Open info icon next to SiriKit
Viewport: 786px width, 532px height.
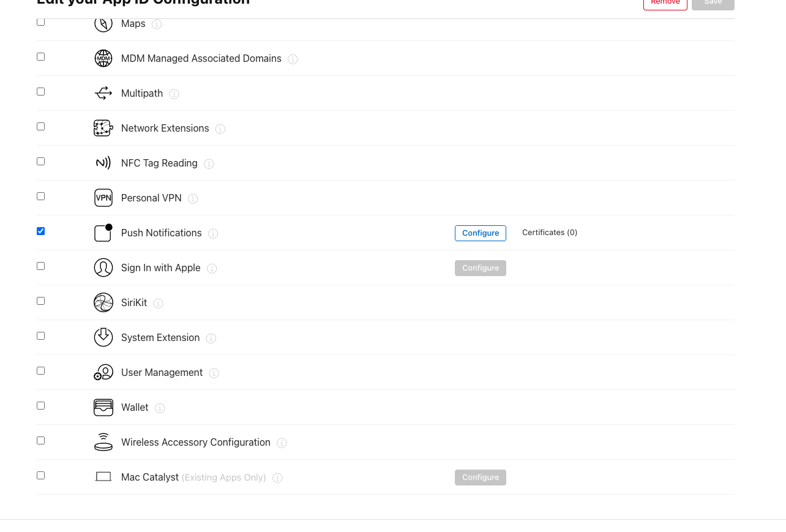[x=159, y=303]
